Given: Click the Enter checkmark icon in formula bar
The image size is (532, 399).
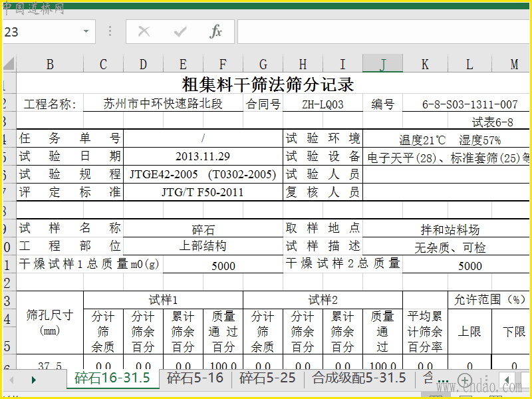Looking at the screenshot, I should pos(180,31).
